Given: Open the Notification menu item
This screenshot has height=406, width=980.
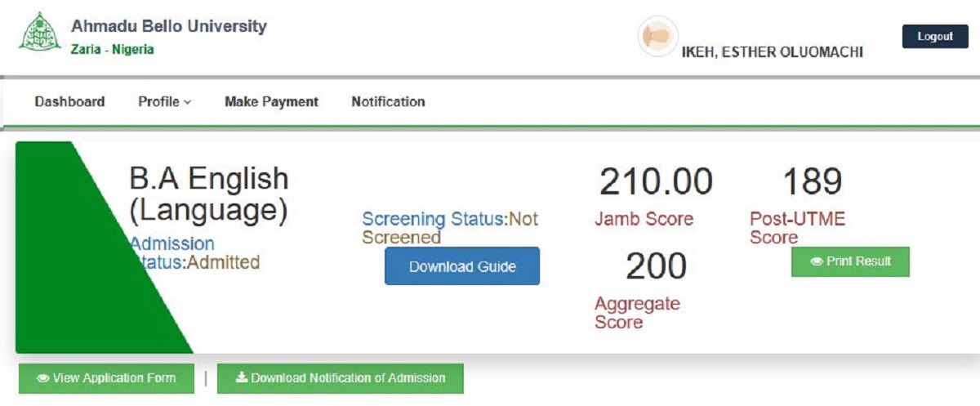Looking at the screenshot, I should (388, 102).
